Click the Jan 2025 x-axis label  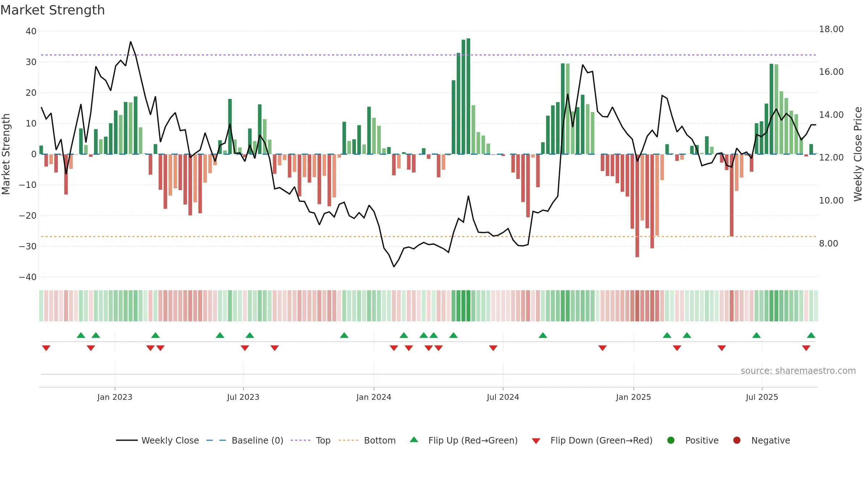[633, 397]
